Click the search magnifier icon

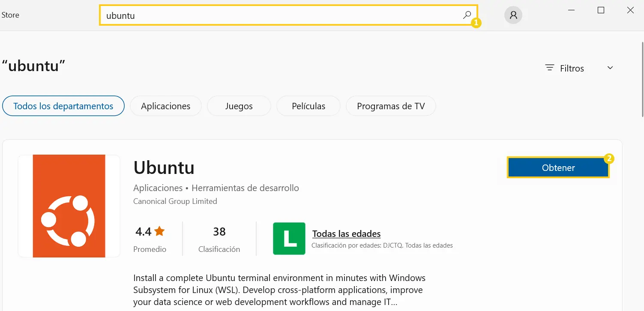click(x=467, y=15)
